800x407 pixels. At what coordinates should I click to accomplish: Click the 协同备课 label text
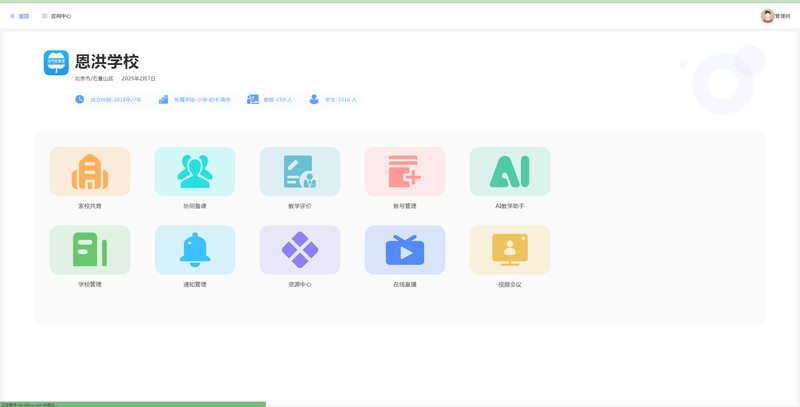pos(195,207)
